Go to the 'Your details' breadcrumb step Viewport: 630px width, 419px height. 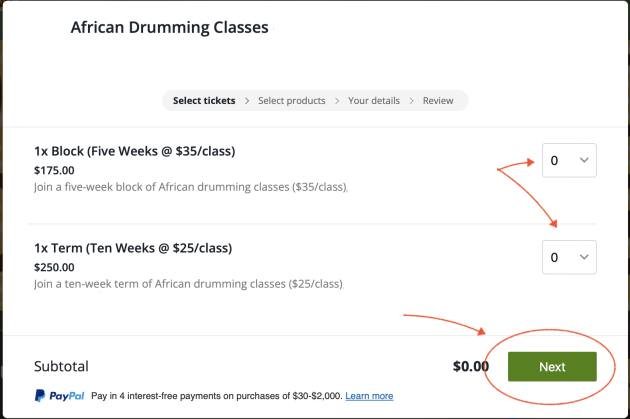[x=374, y=100]
